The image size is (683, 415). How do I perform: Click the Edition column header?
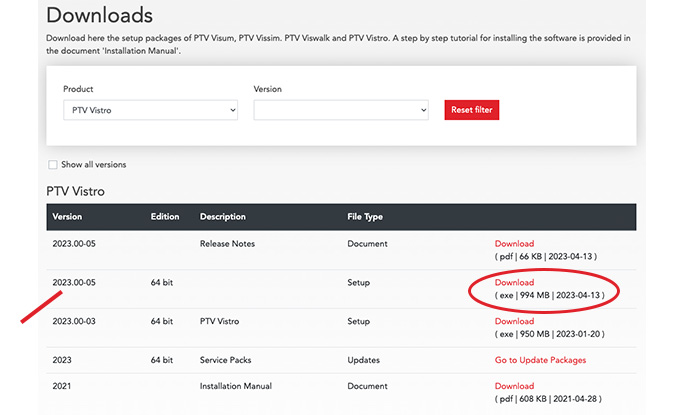tap(165, 216)
